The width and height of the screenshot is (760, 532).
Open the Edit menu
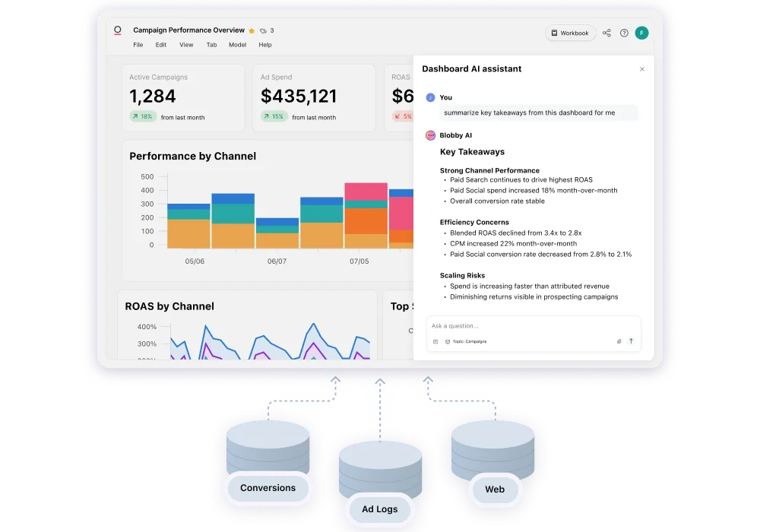coord(161,45)
